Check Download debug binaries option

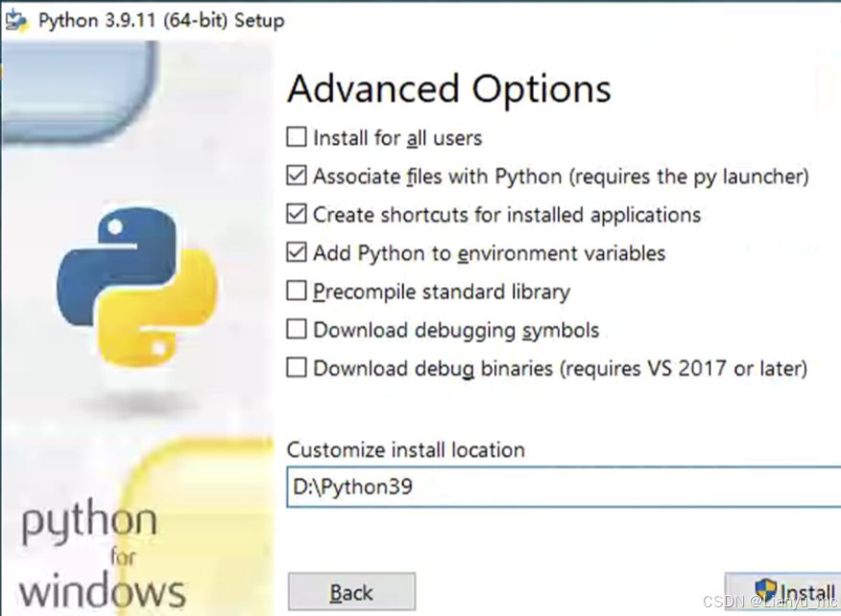pos(297,367)
